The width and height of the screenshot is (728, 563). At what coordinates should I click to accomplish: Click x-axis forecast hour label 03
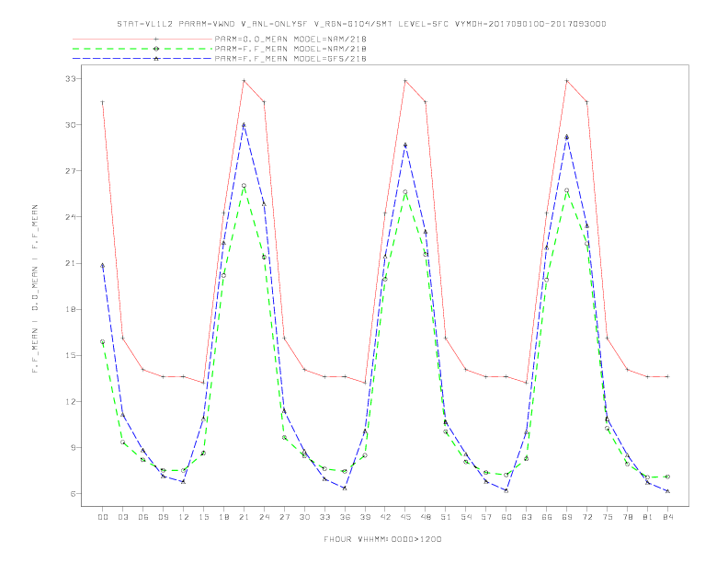[x=123, y=517]
